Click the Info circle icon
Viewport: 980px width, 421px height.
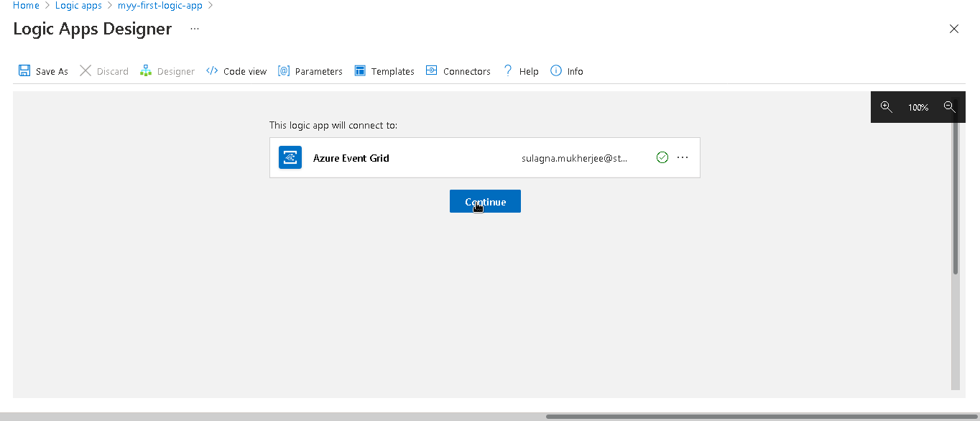(556, 70)
